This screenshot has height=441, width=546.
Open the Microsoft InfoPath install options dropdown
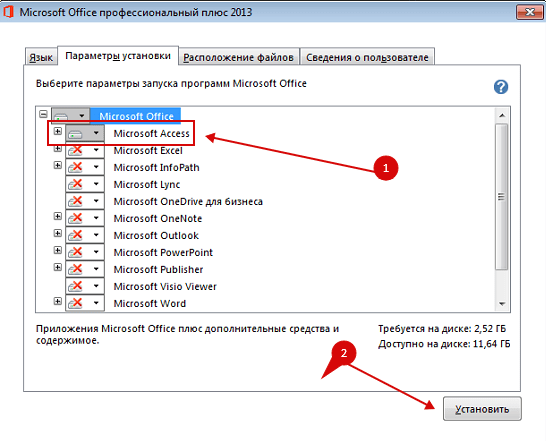(x=96, y=167)
